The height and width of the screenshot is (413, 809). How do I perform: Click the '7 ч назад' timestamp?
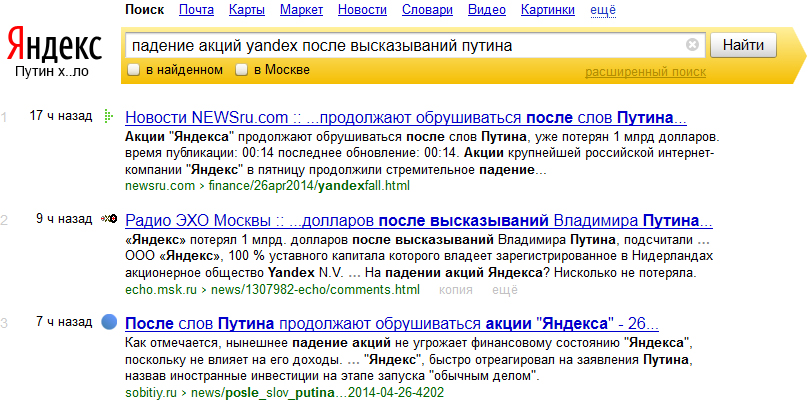(x=64, y=322)
